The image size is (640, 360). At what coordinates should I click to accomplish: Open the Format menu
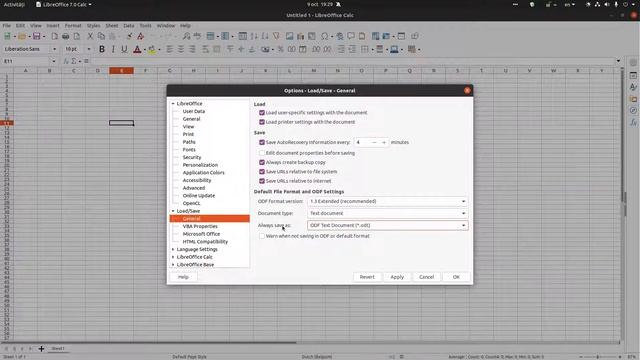pos(73,26)
